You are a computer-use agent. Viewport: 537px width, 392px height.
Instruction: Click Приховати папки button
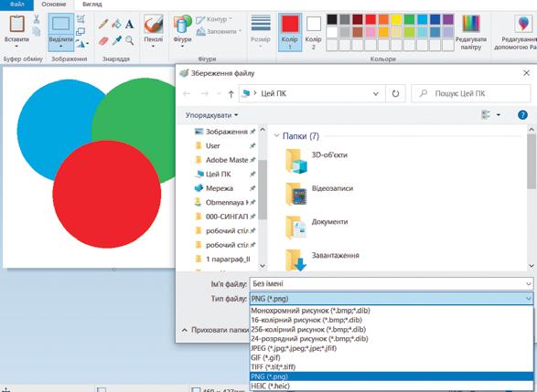216,330
